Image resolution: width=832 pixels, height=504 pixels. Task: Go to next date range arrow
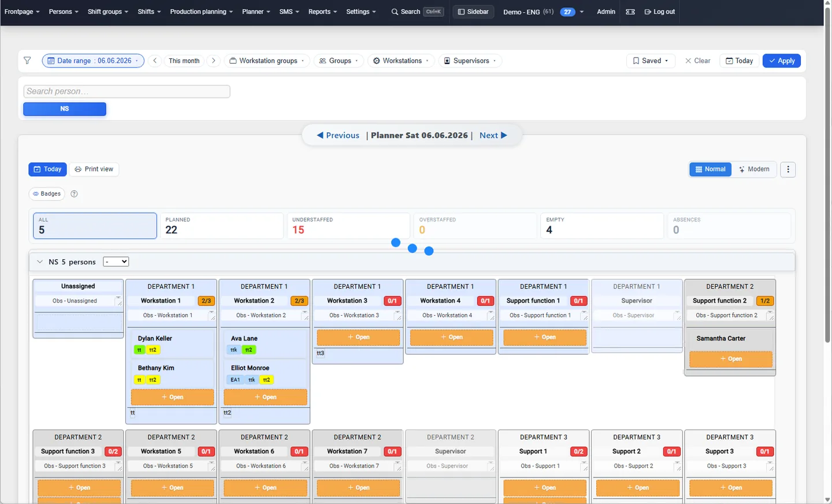[x=213, y=61]
